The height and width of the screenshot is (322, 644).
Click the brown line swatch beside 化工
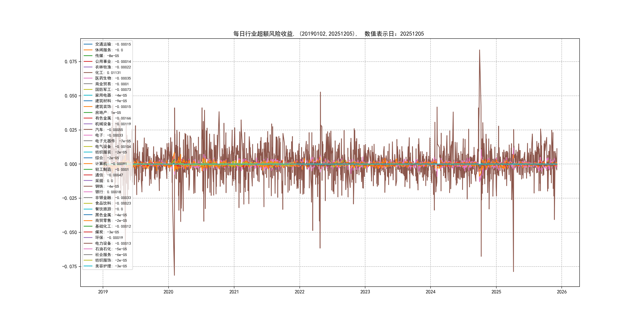coord(88,73)
